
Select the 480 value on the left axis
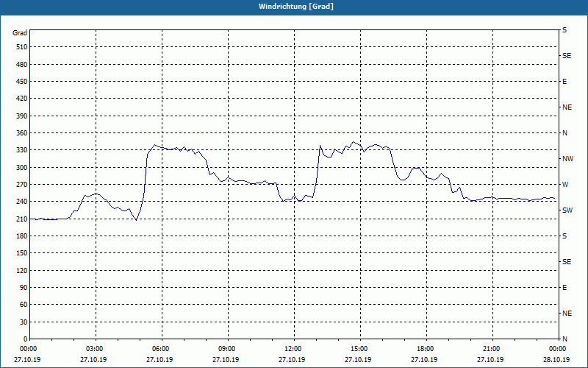click(x=21, y=65)
